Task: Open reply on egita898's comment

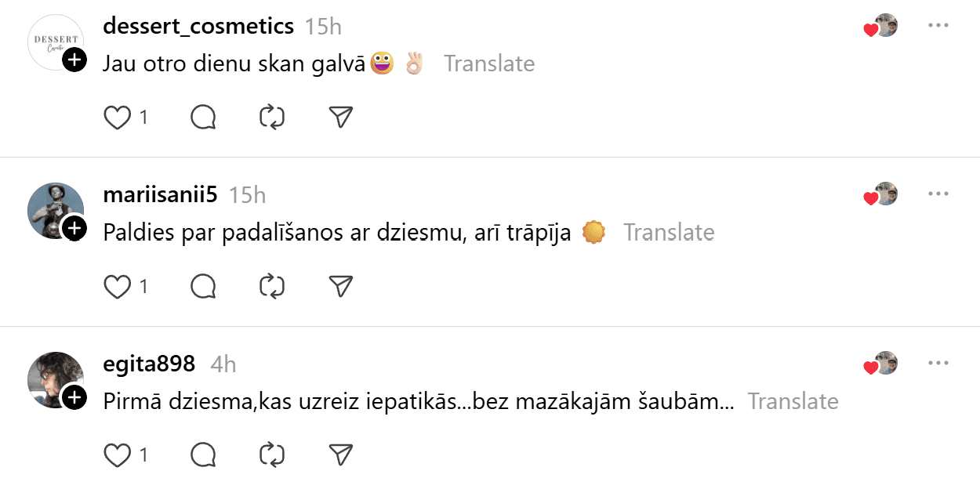Action: tap(203, 454)
